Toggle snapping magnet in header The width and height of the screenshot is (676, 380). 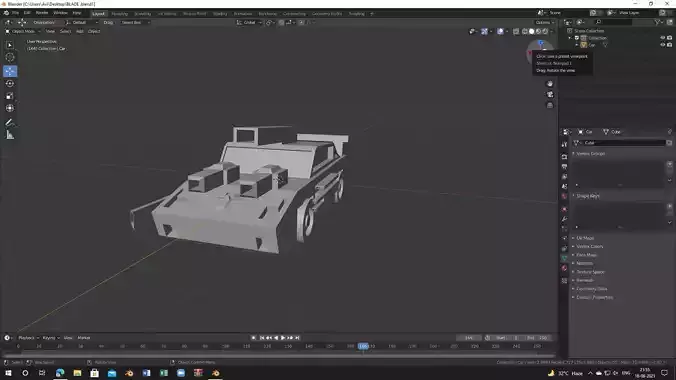281,22
